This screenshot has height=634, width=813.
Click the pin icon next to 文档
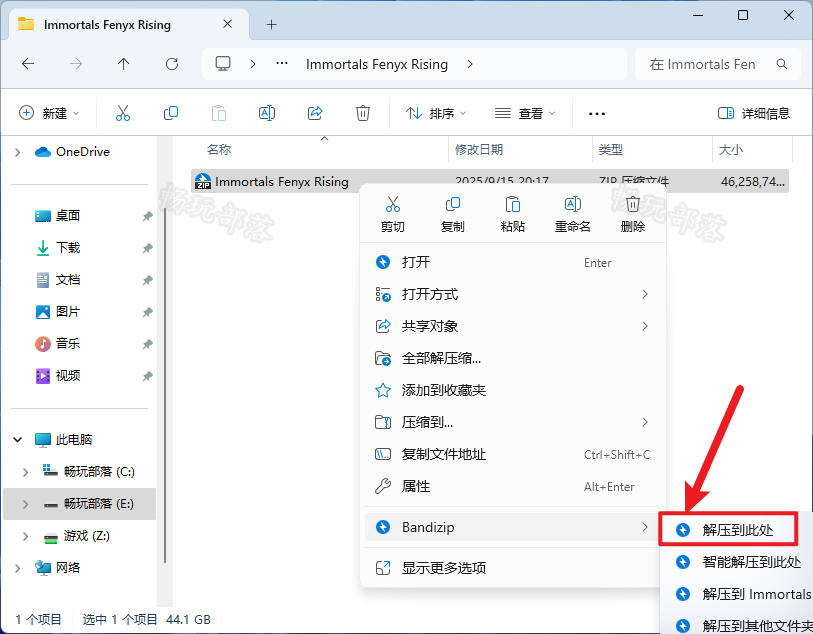point(148,280)
